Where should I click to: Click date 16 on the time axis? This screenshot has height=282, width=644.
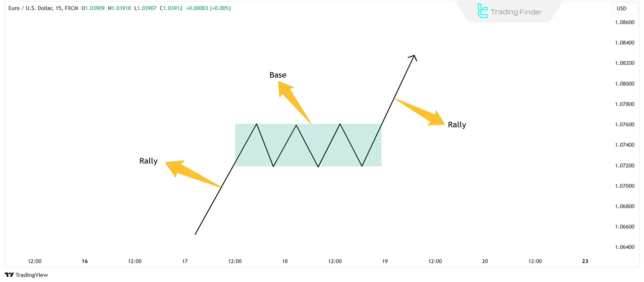pos(85,261)
